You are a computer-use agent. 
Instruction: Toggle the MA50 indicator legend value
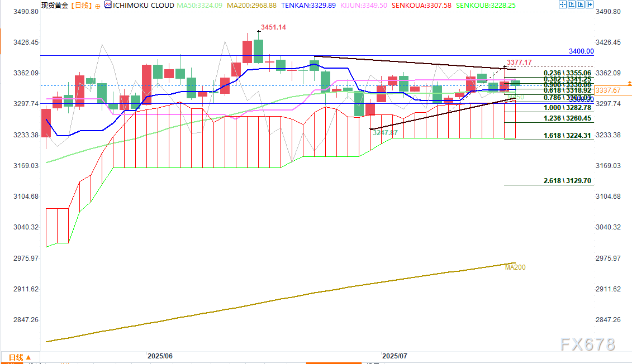point(199,5)
